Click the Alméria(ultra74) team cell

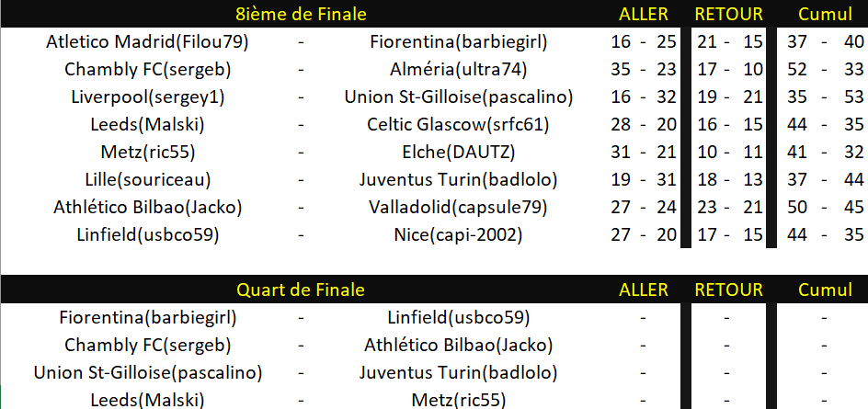coord(458,69)
